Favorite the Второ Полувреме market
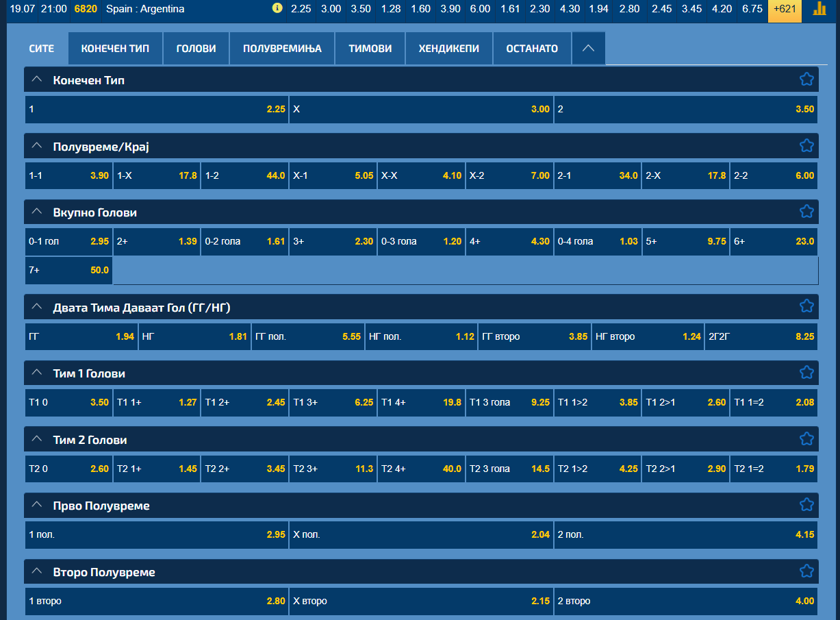This screenshot has width=840, height=620. tap(806, 571)
